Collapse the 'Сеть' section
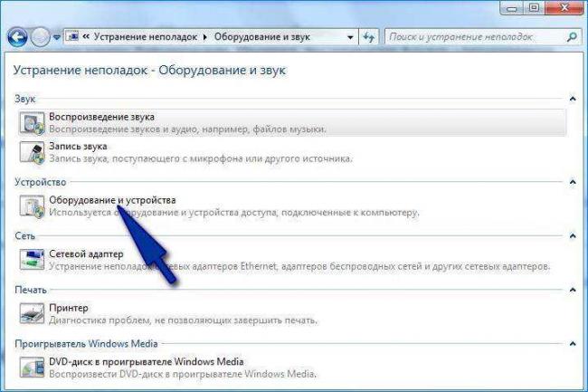 573,236
